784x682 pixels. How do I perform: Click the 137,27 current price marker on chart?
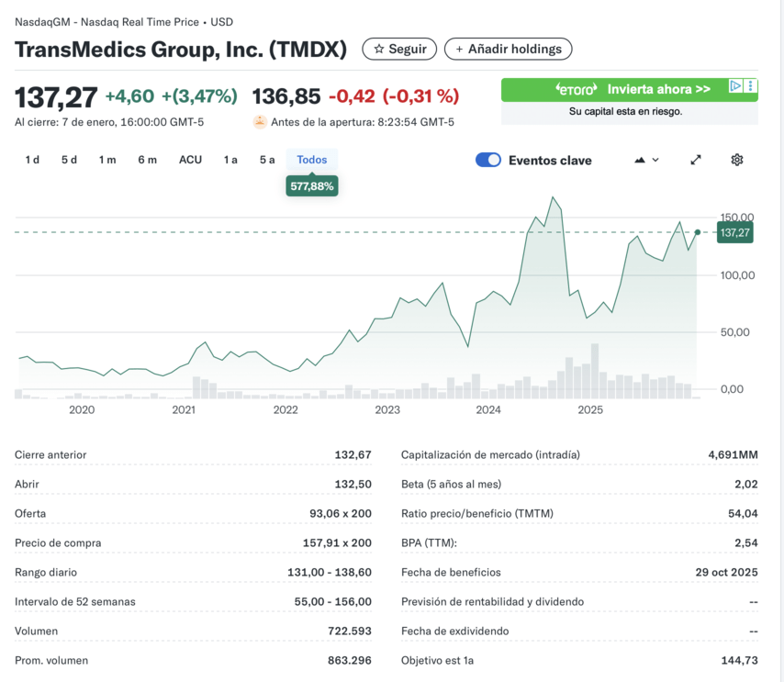point(734,233)
